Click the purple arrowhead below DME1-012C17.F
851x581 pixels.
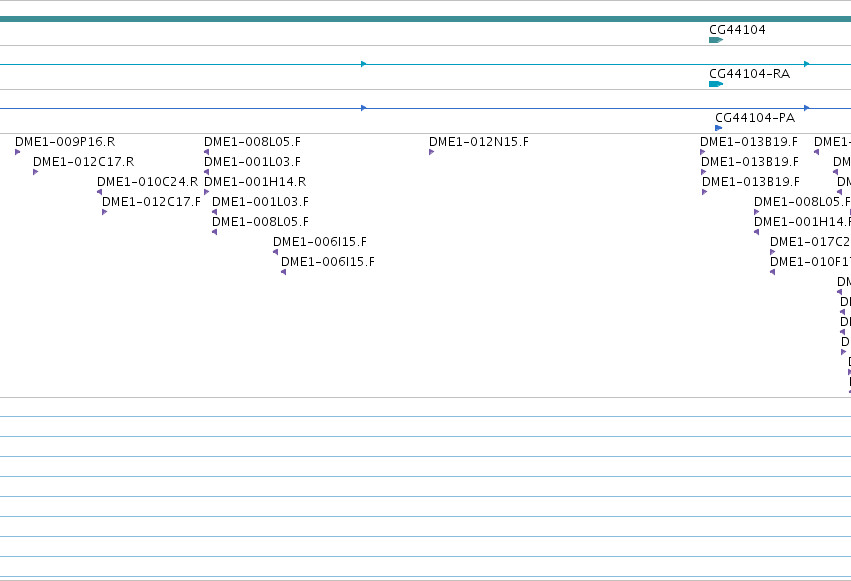tap(105, 212)
